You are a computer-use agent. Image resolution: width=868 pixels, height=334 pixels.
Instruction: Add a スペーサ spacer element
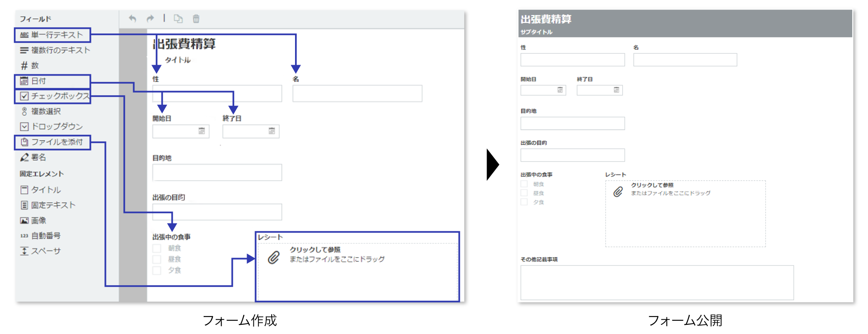(x=40, y=251)
